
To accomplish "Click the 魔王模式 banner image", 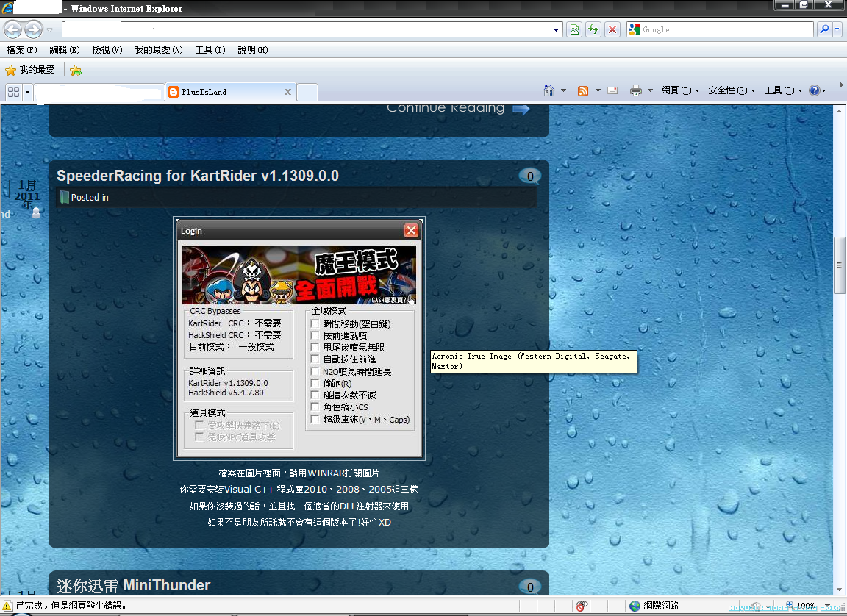I will [299, 275].
